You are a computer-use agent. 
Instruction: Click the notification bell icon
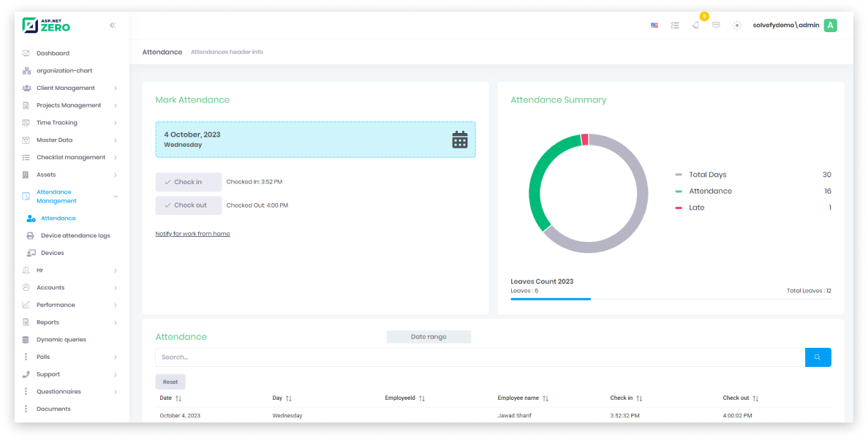695,26
